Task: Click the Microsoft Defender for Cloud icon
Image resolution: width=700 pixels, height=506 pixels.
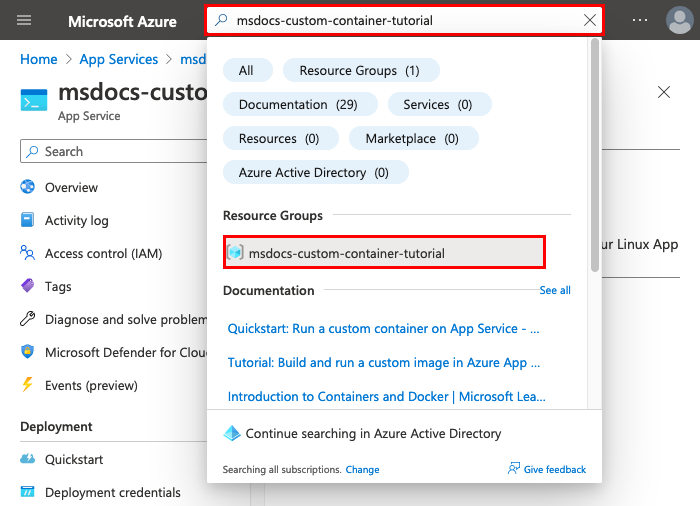Action: coord(27,353)
